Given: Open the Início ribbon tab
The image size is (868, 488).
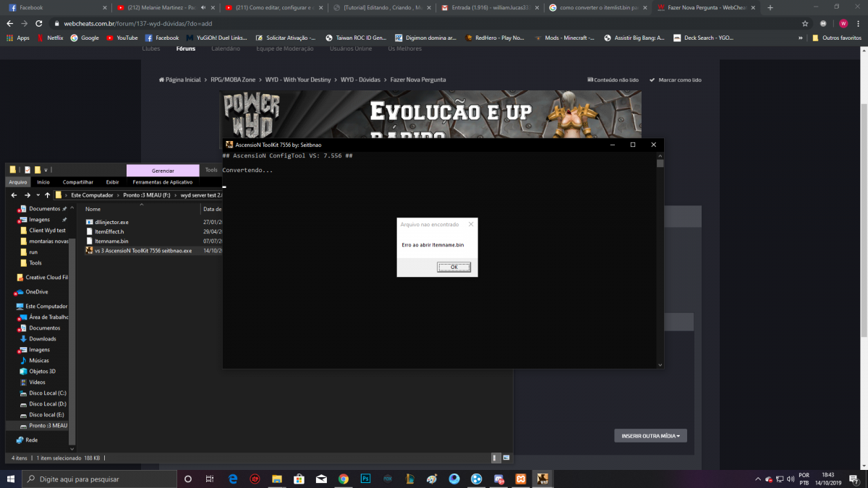Looking at the screenshot, I should pyautogui.click(x=43, y=182).
